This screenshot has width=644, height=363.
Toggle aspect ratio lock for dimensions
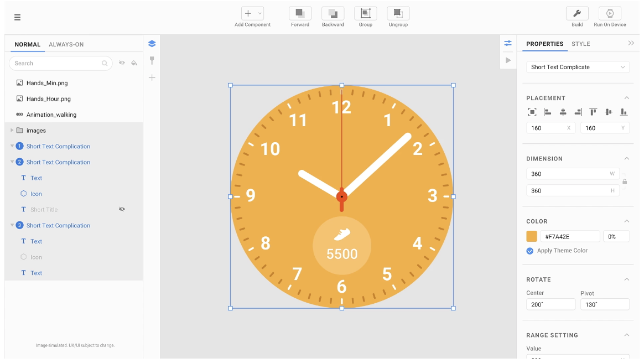pos(625,181)
